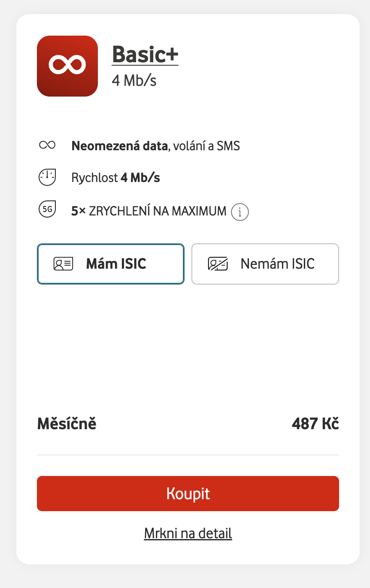This screenshot has height=588, width=370.
Task: Click the bold Neomezená data text
Action: tap(119, 146)
